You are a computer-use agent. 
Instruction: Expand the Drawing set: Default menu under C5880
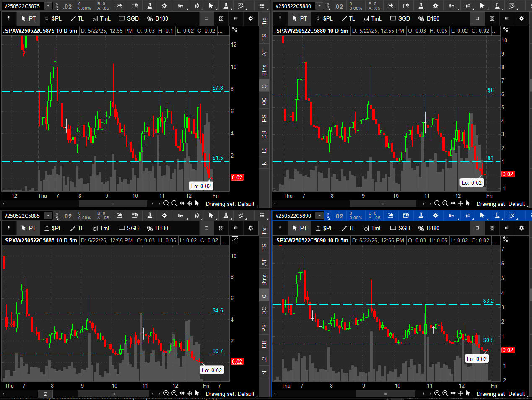click(501, 204)
